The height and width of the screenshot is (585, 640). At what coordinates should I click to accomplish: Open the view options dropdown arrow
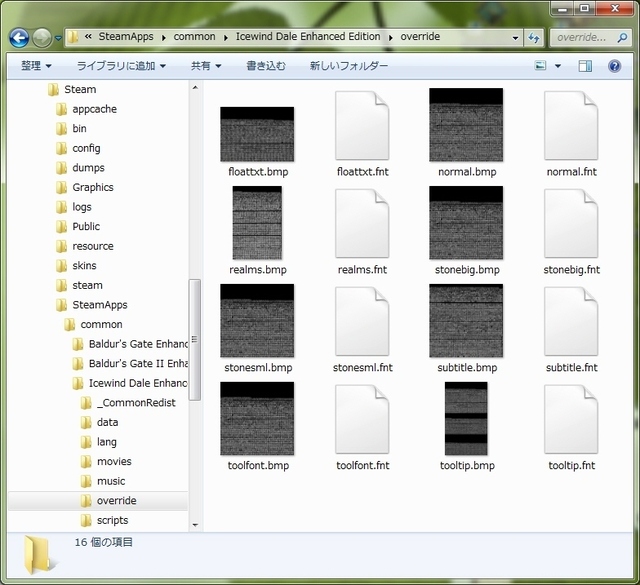[x=559, y=66]
